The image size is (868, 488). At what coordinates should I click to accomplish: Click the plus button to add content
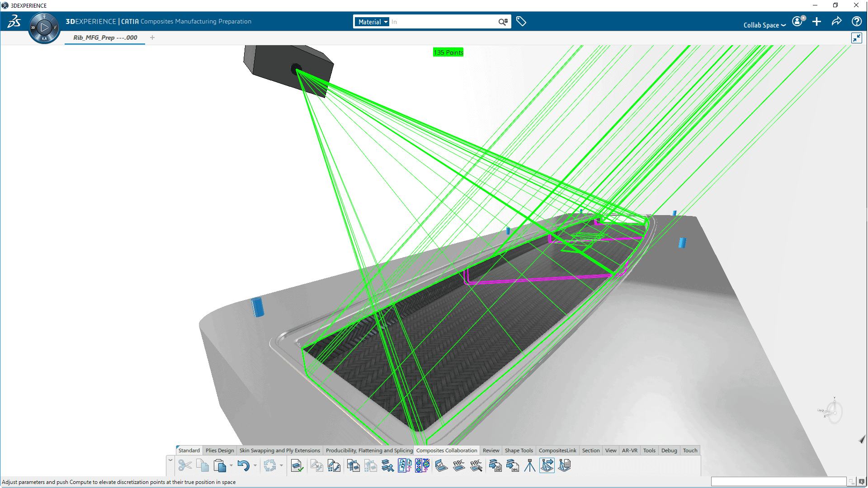[816, 21]
